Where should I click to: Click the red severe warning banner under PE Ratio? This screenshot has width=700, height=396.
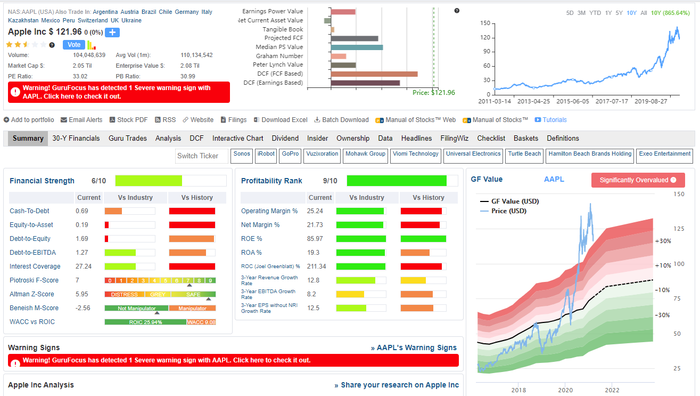tap(119, 92)
